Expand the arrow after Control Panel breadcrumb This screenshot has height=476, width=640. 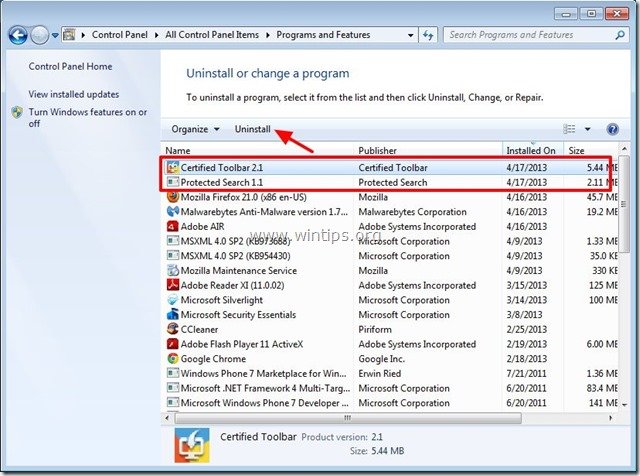click(x=156, y=35)
